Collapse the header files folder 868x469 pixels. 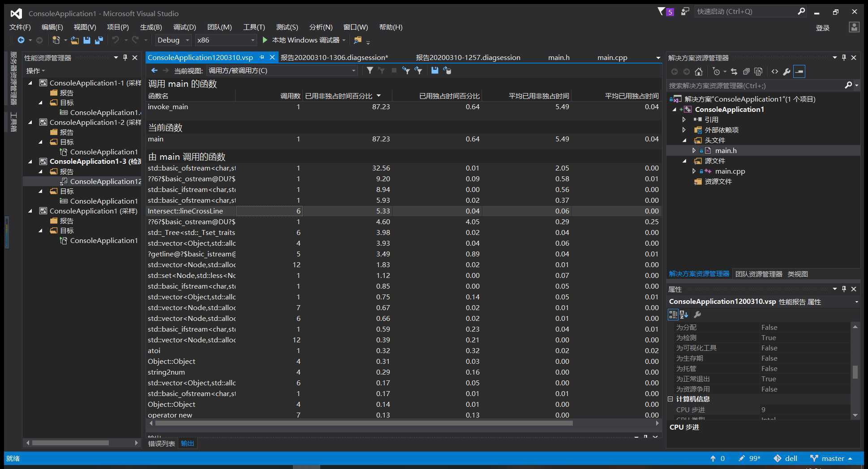(684, 140)
